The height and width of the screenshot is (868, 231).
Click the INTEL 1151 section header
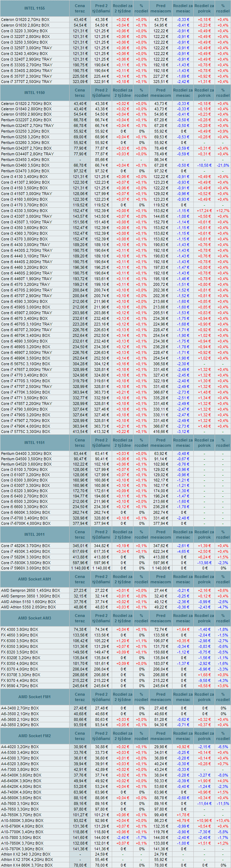[x=34, y=443]
